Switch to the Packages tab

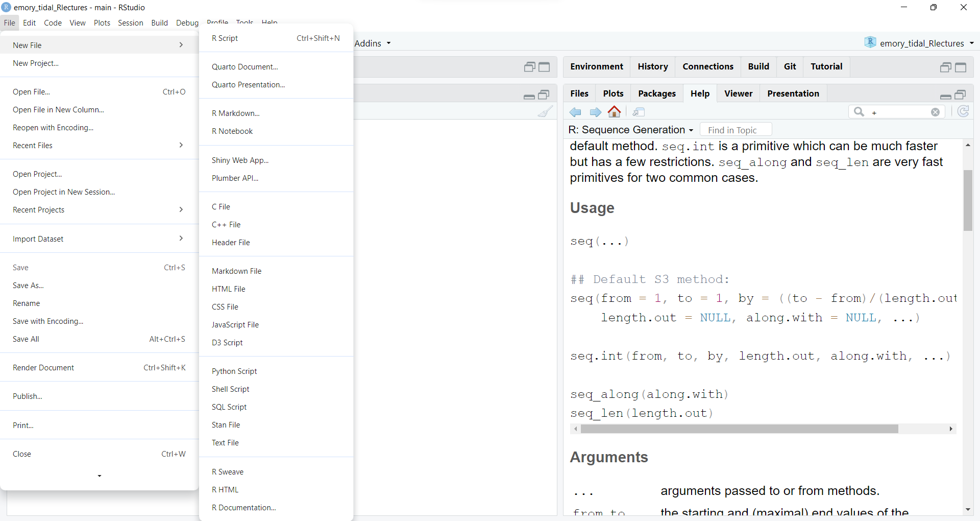coord(656,93)
